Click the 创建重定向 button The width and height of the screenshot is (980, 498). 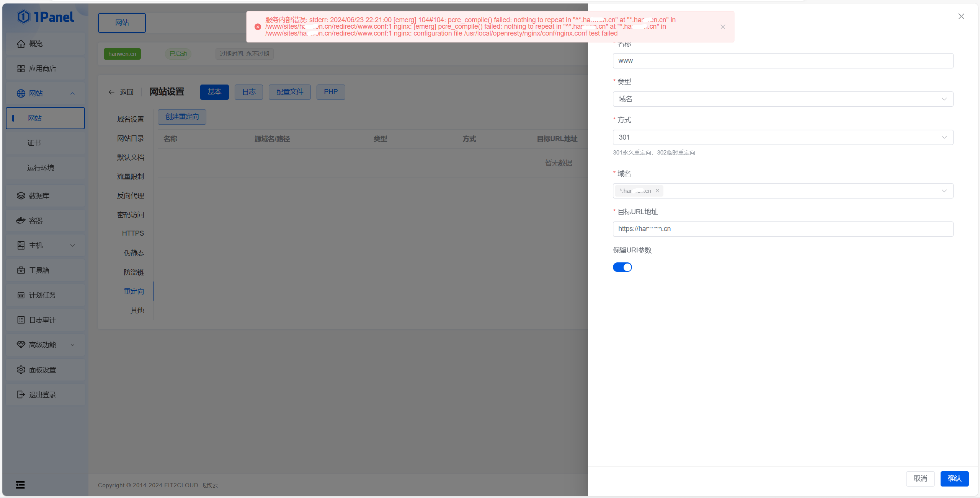pos(182,117)
